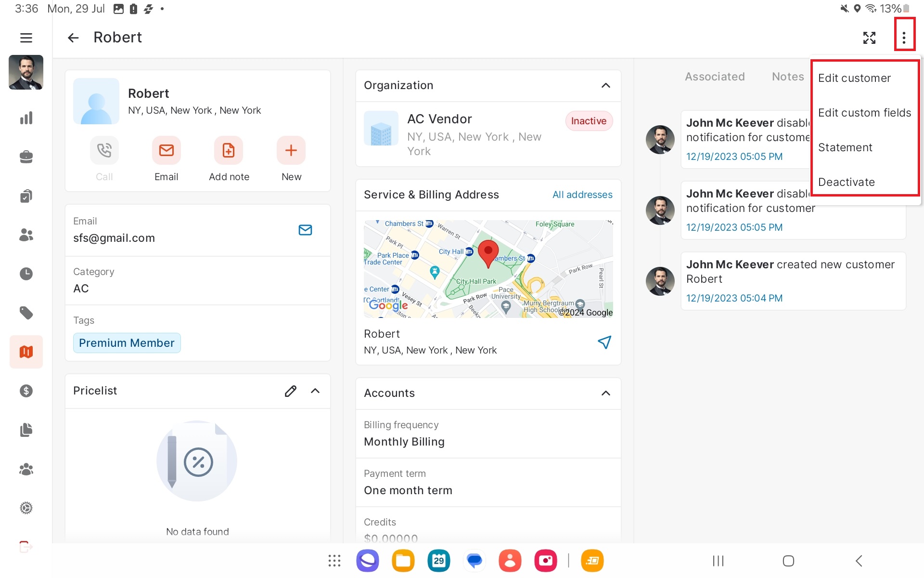Collapse the Pricelist panel chevron
Screen dimensions: 924x578
[x=315, y=391]
